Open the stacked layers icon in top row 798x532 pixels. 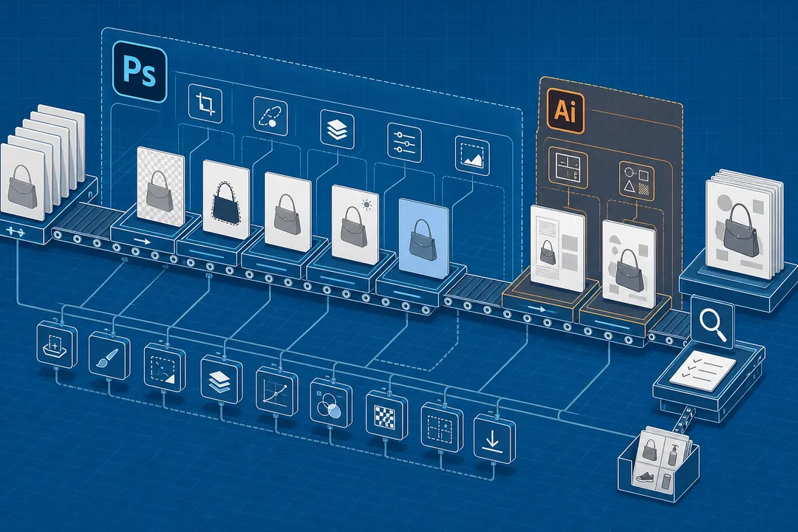click(x=338, y=129)
